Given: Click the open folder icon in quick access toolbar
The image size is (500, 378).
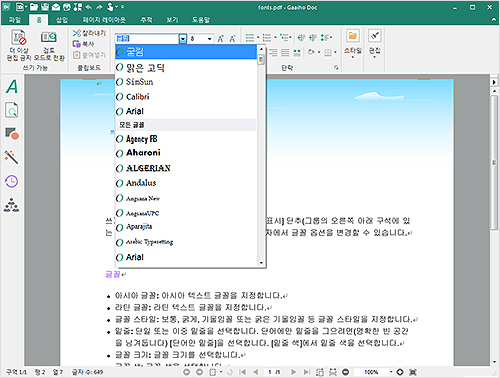Looking at the screenshot, I should pyautogui.click(x=33, y=6).
